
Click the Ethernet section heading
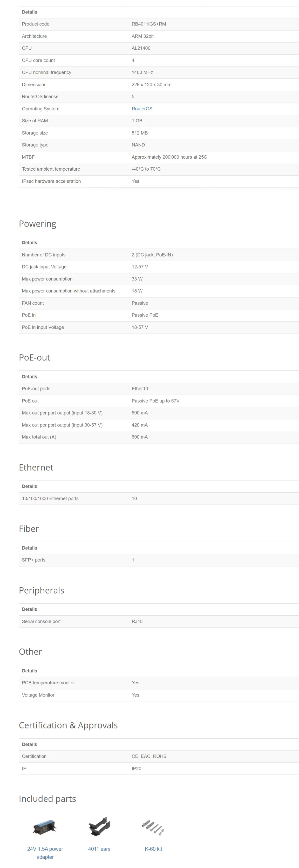click(x=36, y=467)
